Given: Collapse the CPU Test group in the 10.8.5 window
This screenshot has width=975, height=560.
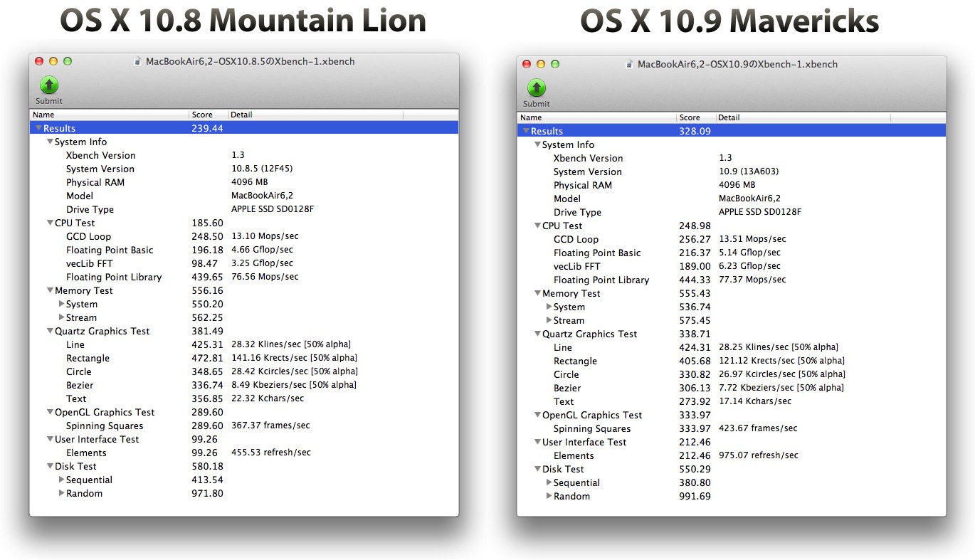Looking at the screenshot, I should pos(50,223).
